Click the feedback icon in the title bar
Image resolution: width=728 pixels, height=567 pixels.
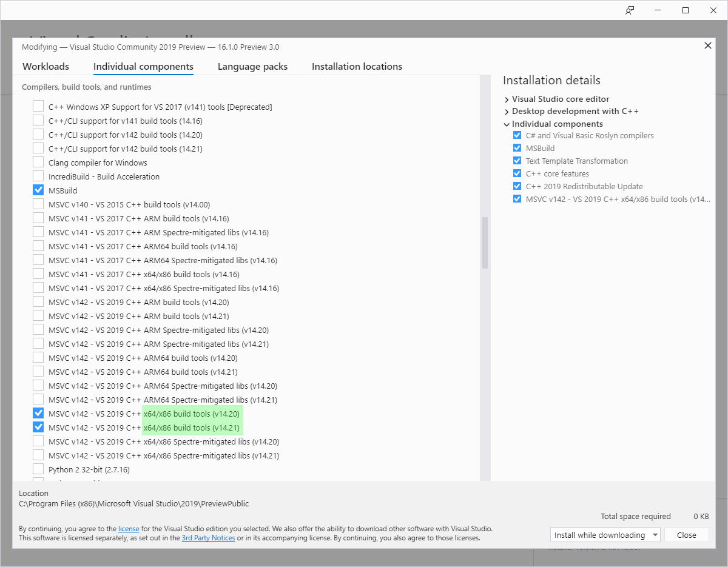point(630,10)
